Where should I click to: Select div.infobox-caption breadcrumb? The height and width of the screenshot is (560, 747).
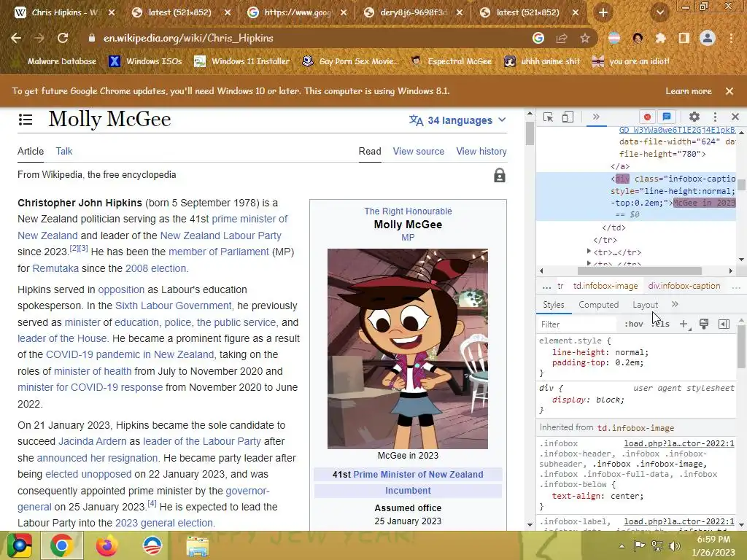pos(684,286)
